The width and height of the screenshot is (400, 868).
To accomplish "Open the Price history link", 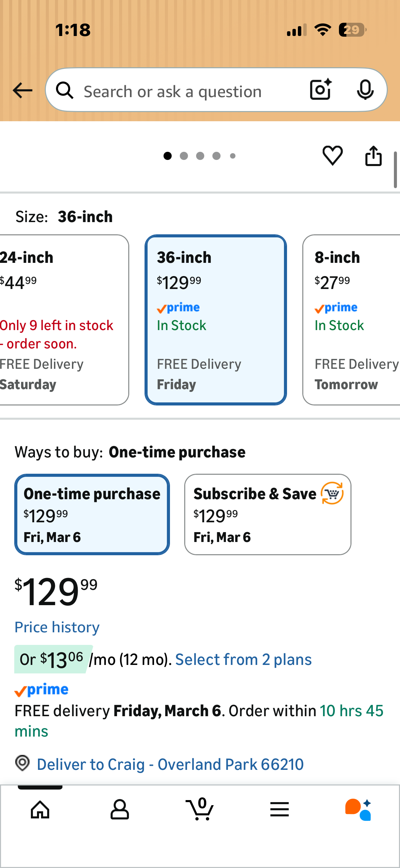I will [57, 627].
